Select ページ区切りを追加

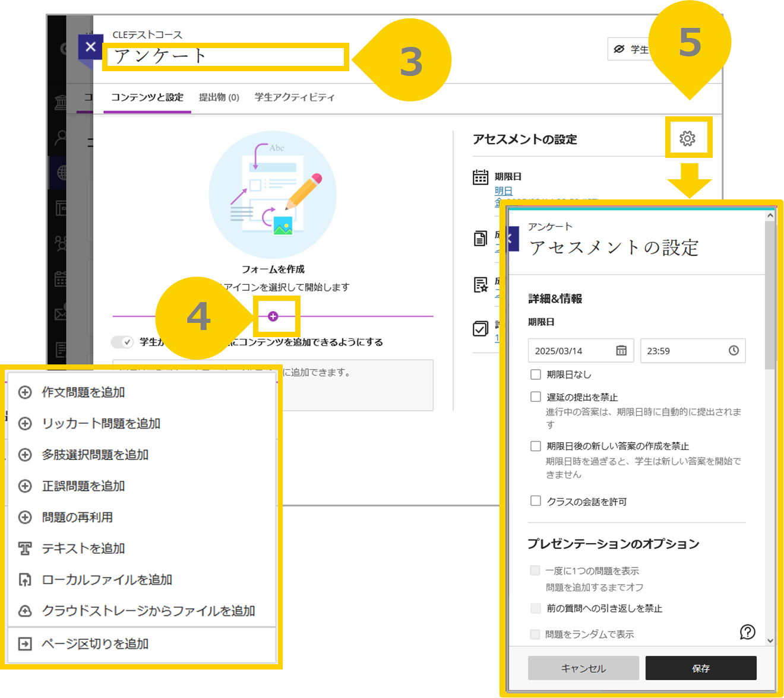141,644
